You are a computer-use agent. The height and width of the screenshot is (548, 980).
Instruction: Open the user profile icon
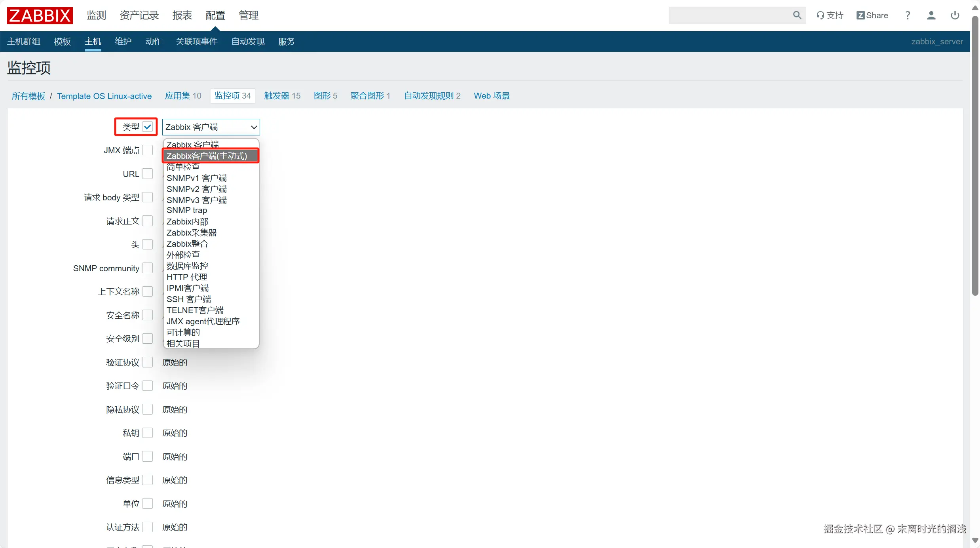tap(931, 15)
